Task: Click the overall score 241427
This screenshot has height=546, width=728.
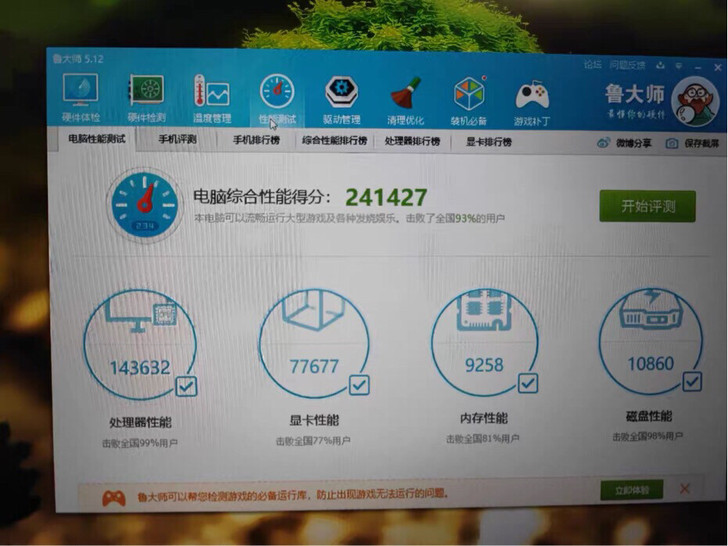Action: [x=386, y=197]
